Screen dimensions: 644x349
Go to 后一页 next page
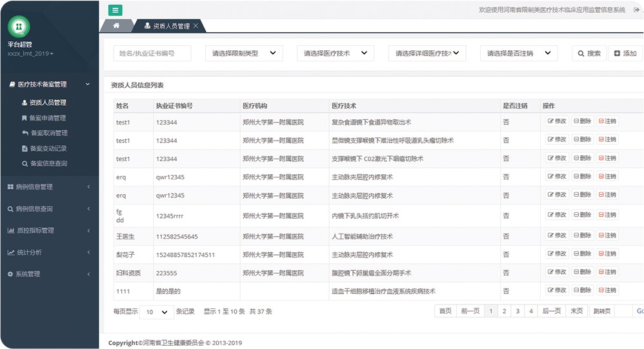[x=552, y=311]
